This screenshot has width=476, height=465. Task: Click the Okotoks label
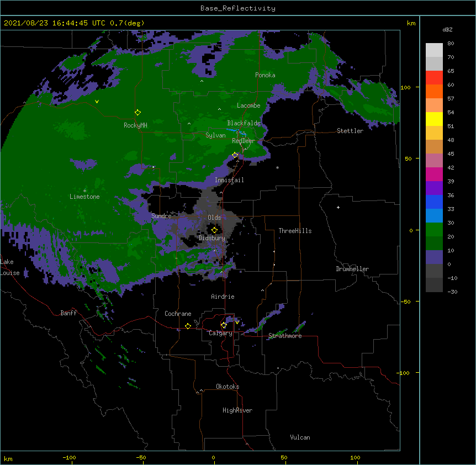click(x=228, y=387)
